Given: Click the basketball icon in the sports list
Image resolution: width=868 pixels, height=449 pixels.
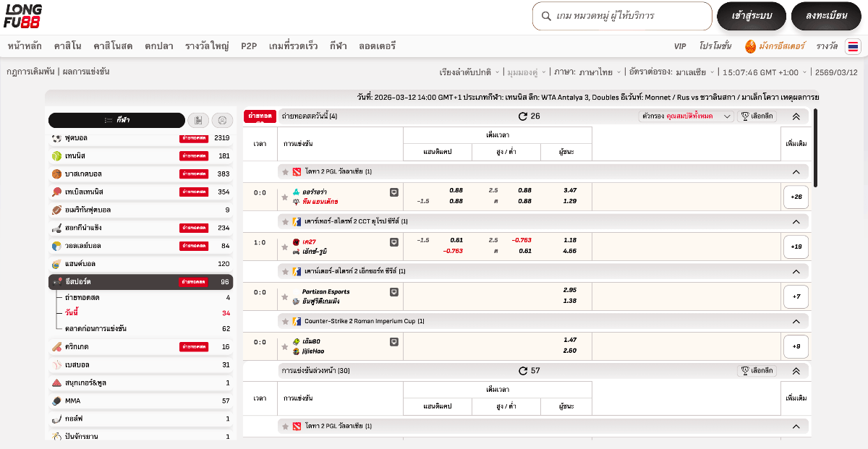Looking at the screenshot, I should [57, 174].
